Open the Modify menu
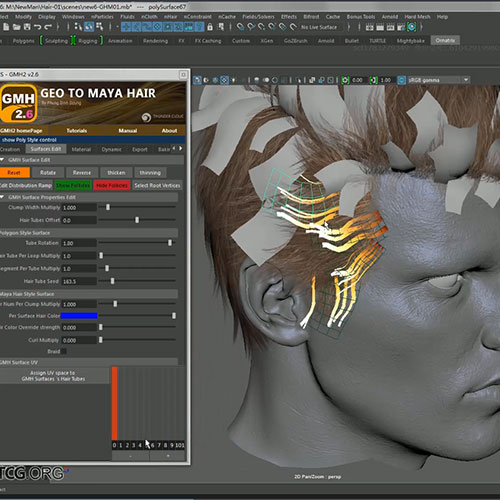The width and height of the screenshot is (500, 500). (x=23, y=17)
